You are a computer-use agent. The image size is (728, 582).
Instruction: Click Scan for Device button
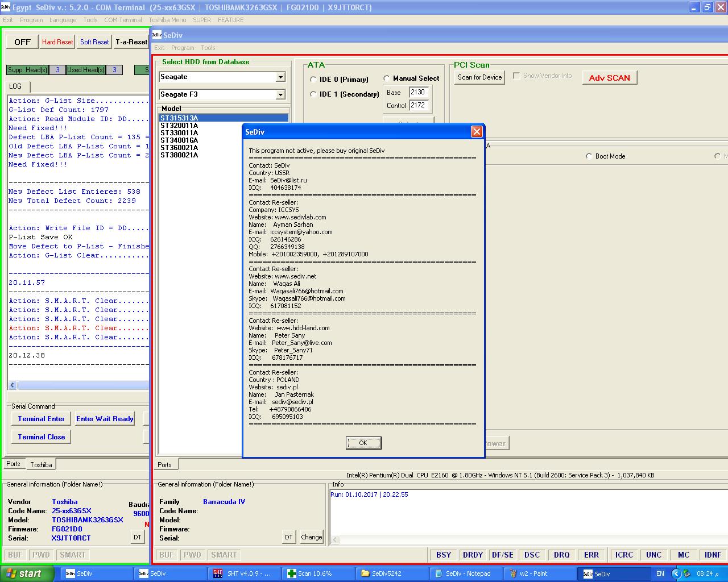(480, 77)
